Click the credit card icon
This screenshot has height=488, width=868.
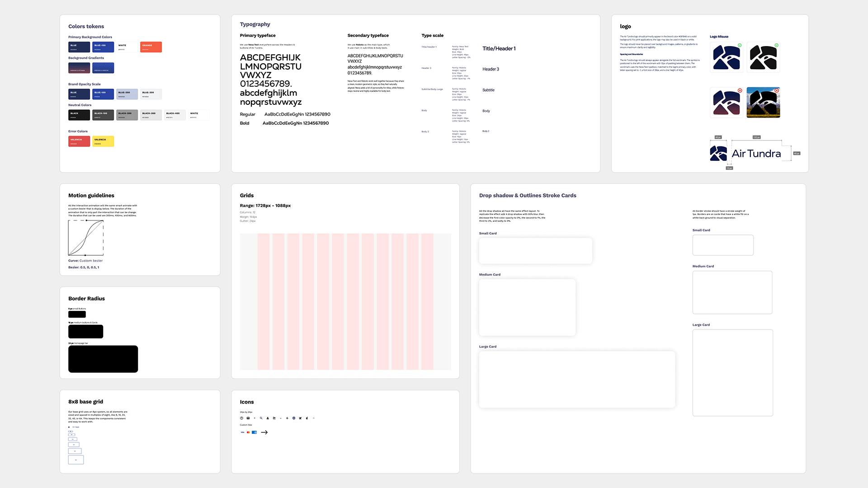point(248,418)
